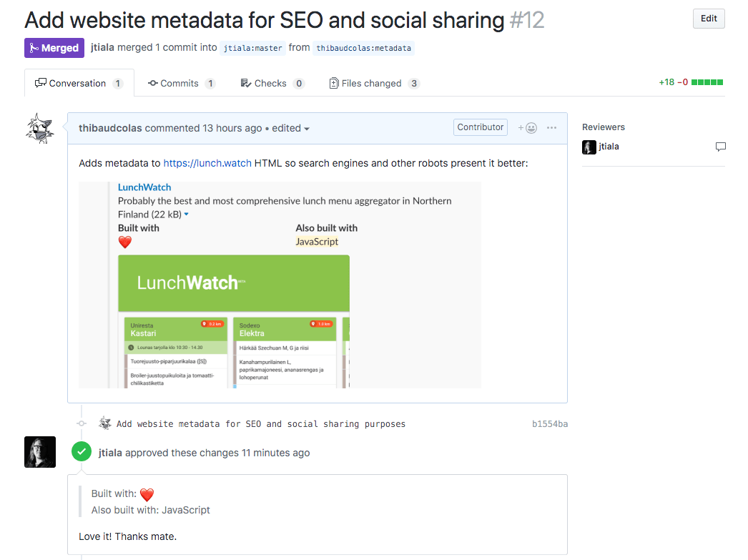
Task: Click jtiala name in merged header line
Action: [102, 48]
